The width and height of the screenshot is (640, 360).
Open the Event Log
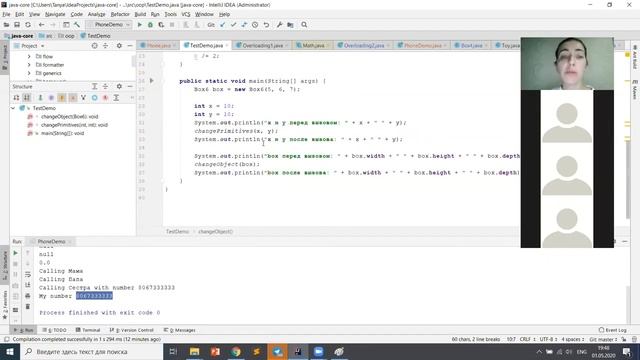612,330
